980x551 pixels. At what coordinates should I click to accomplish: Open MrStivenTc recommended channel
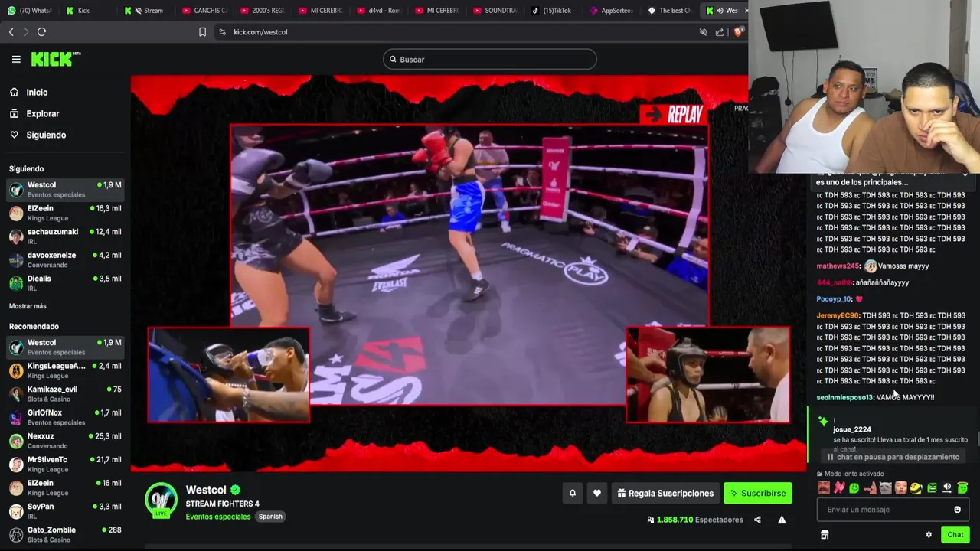point(65,464)
